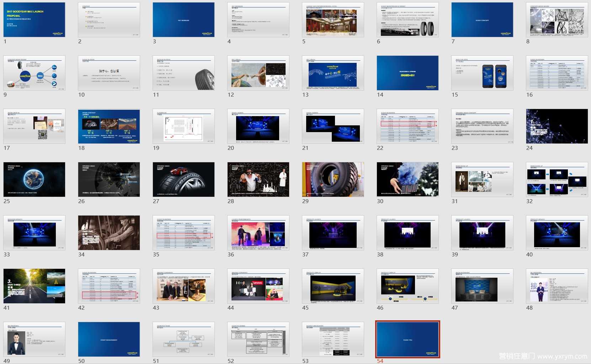Pick slide 24 Part One dark network
591x364 pixels.
coord(557,126)
